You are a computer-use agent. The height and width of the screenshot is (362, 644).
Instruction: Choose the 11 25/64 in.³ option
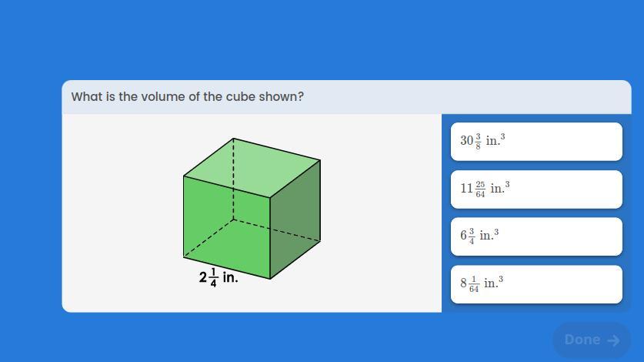(x=536, y=189)
